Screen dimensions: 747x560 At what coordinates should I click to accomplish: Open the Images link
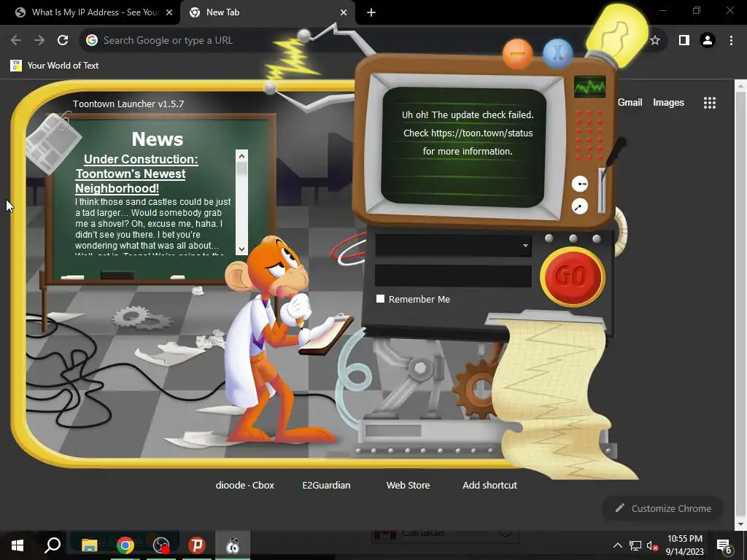pyautogui.click(x=668, y=102)
